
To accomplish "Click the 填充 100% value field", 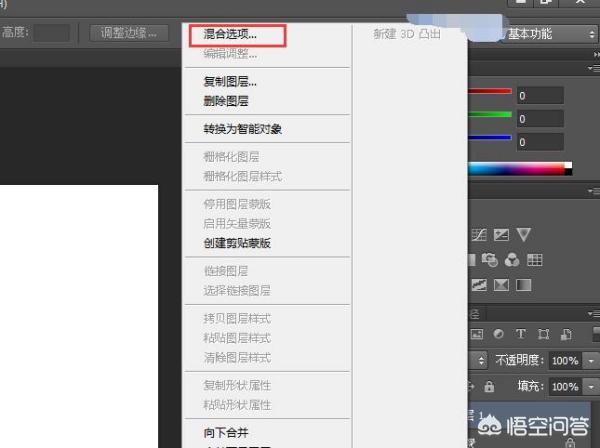I will pyautogui.click(x=566, y=387).
